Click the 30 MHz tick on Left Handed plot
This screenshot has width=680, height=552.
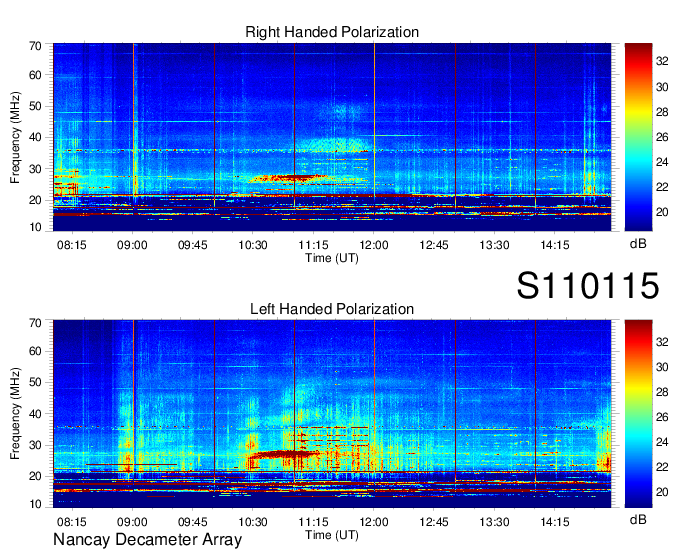(35, 445)
